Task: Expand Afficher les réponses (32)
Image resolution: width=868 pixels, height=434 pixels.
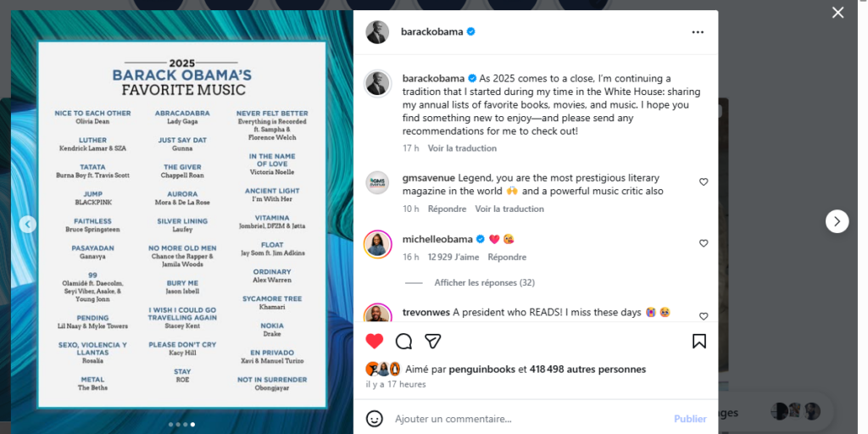Action: tap(484, 282)
